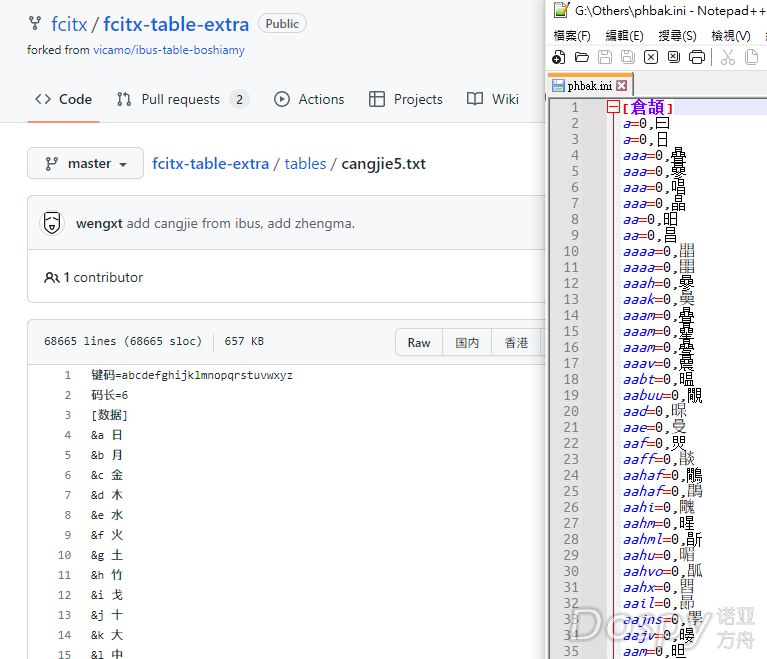Screen dimensions: 767x659
Task: Click the line '&k 大'
Action: point(107,635)
